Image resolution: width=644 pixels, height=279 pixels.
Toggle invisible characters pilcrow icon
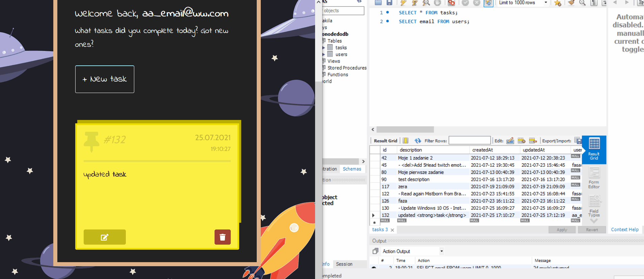click(x=594, y=3)
